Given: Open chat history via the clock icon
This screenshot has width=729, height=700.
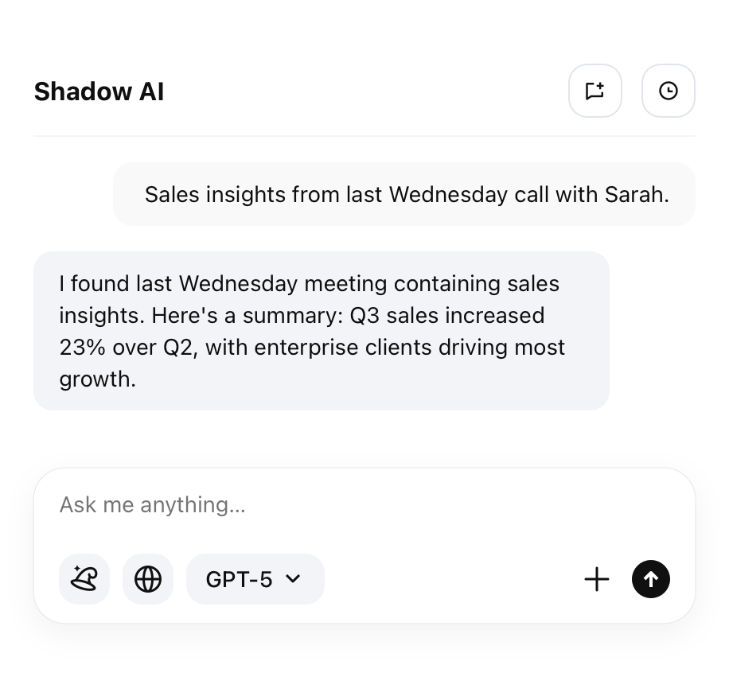Looking at the screenshot, I should coord(668,91).
